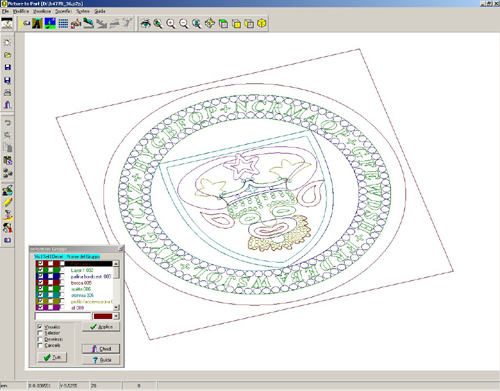Click the hammer tool icon in left sidebar
500x391 pixels.
pos(7,228)
